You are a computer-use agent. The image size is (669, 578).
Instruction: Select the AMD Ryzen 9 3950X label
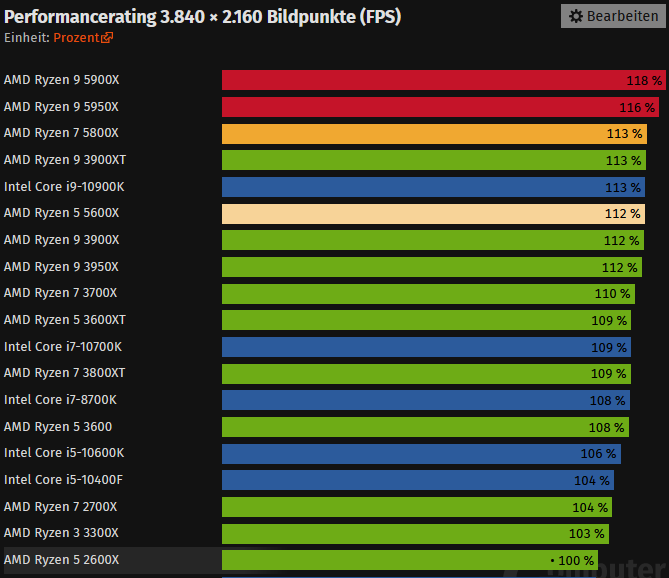[x=61, y=267]
